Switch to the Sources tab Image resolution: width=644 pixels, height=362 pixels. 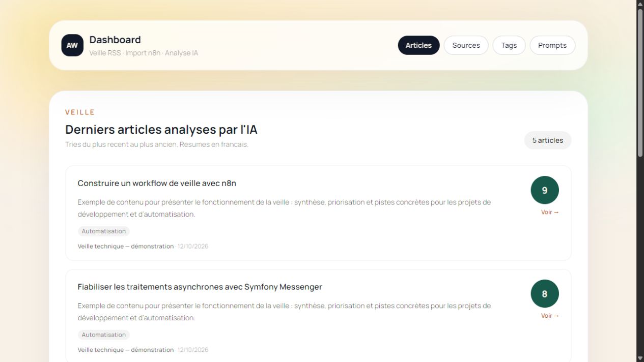tap(466, 45)
